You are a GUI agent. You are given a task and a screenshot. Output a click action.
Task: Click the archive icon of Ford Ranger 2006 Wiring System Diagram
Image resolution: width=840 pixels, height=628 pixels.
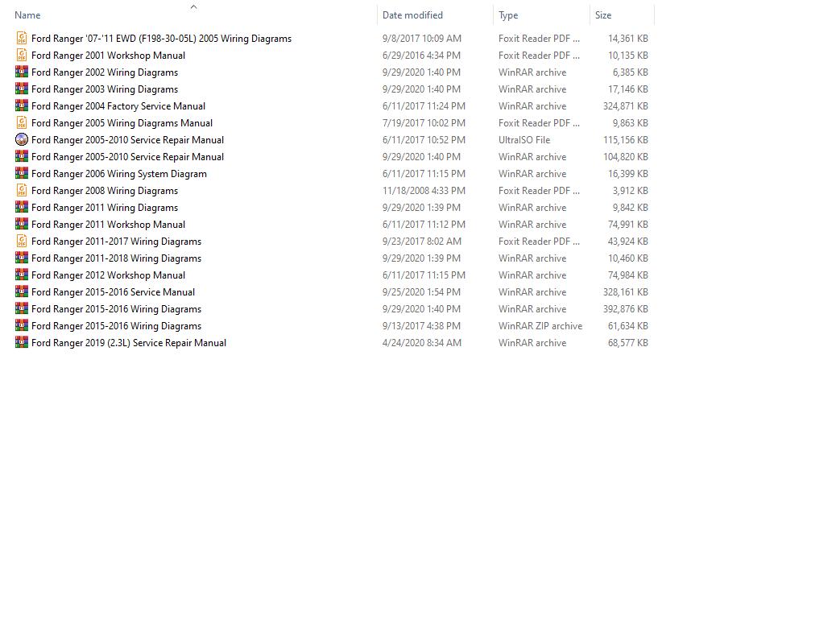[x=22, y=173]
